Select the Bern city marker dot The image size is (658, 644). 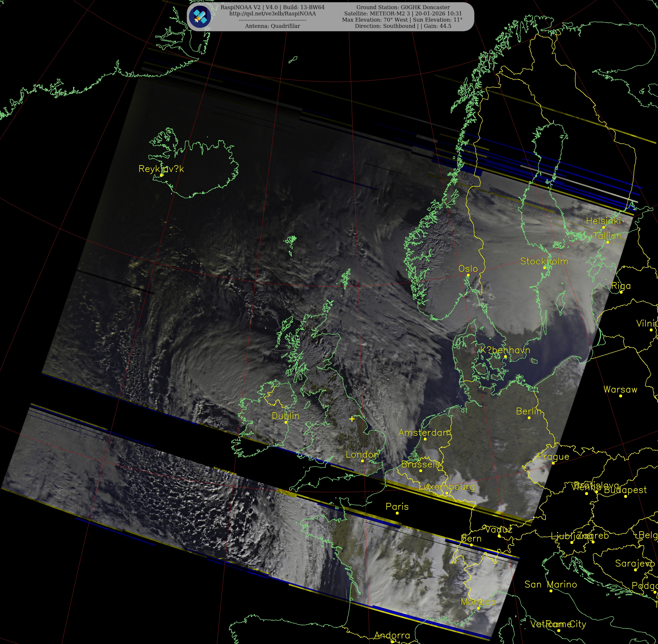[x=471, y=545]
